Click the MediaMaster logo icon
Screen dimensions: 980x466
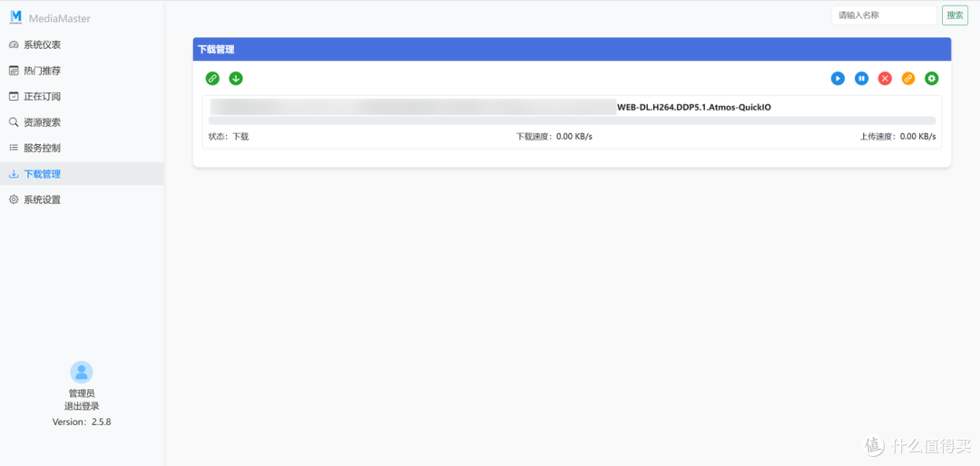tap(15, 17)
